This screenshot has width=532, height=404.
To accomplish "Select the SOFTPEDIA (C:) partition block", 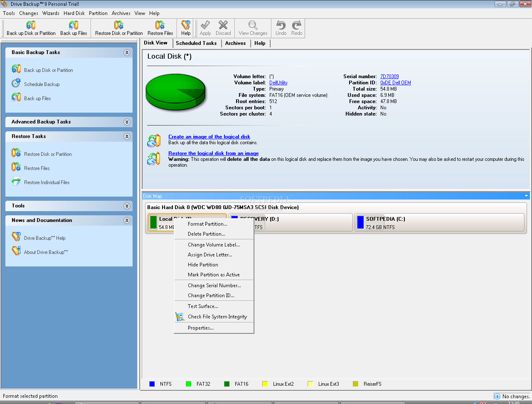I will 439,223.
